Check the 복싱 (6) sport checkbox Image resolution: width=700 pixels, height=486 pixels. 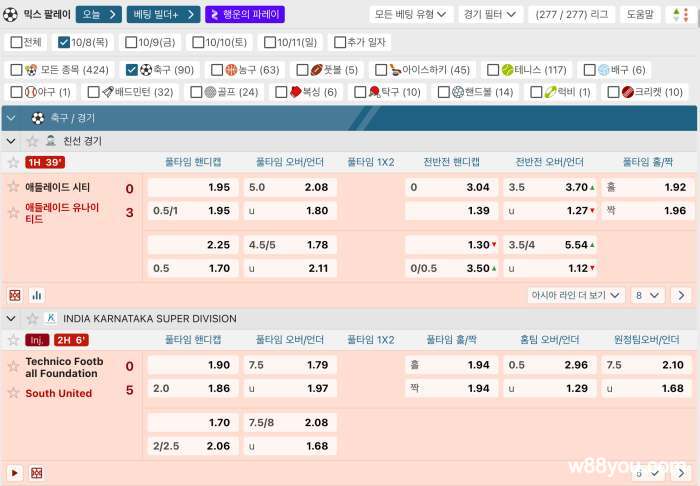click(281, 92)
